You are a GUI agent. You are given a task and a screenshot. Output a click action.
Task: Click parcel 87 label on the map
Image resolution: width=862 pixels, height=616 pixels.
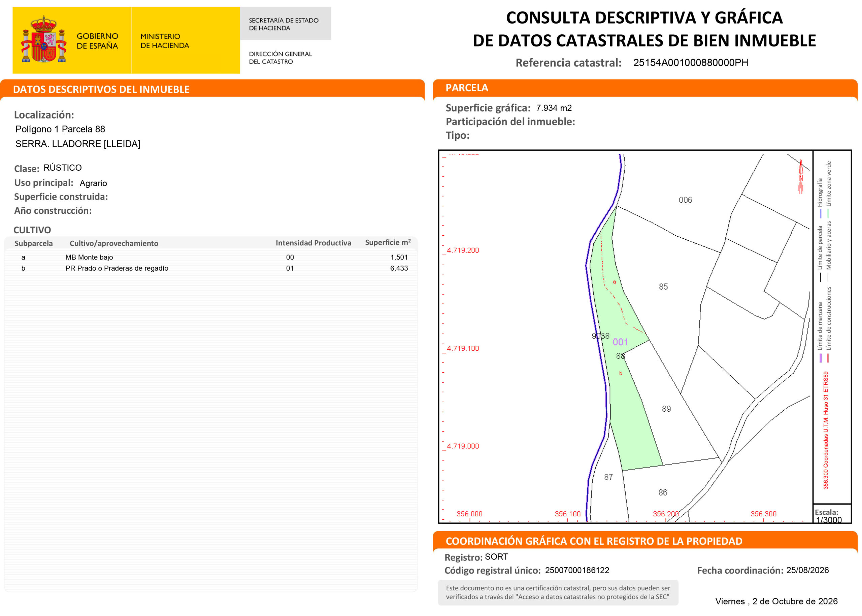click(x=608, y=477)
